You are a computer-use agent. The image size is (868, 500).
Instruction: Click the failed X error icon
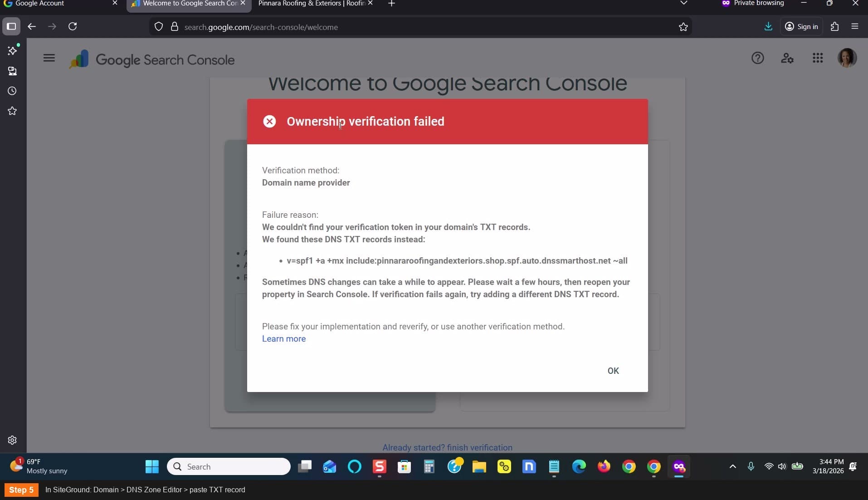tap(269, 122)
